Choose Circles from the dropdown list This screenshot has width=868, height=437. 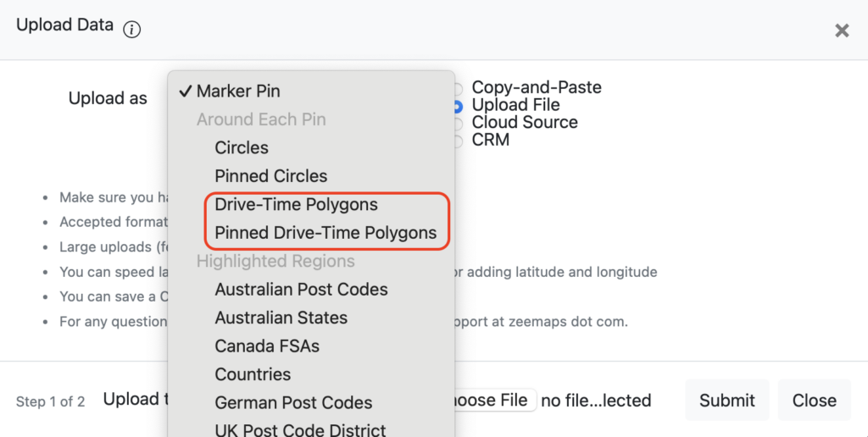(x=311, y=147)
